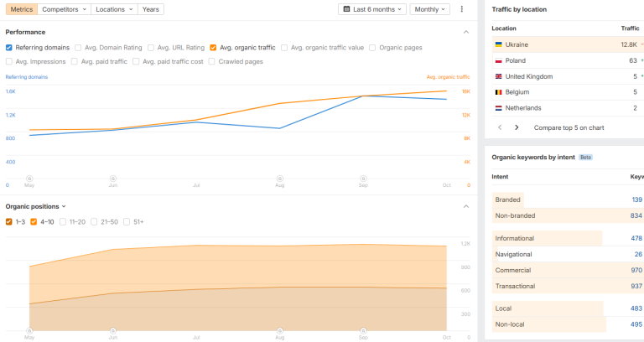Click the Ukraine flag icon
Viewport: 644px width, 342px height.
click(499, 44)
